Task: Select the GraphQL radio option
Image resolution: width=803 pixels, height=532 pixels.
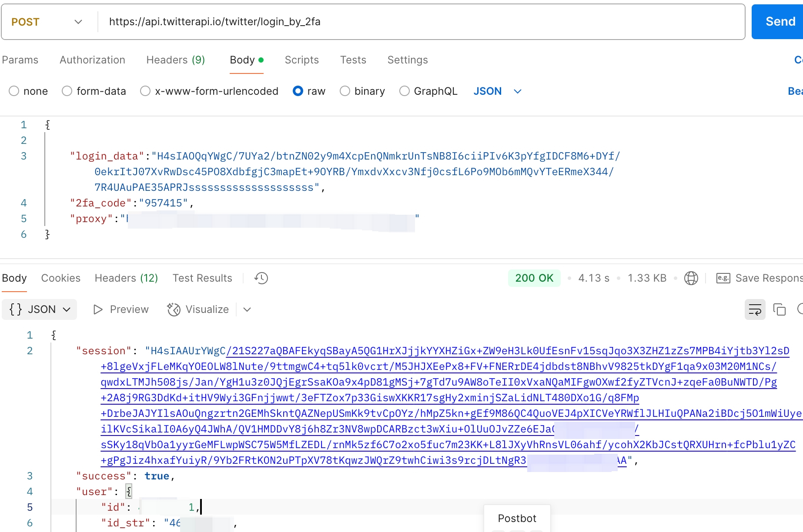Action: point(405,91)
